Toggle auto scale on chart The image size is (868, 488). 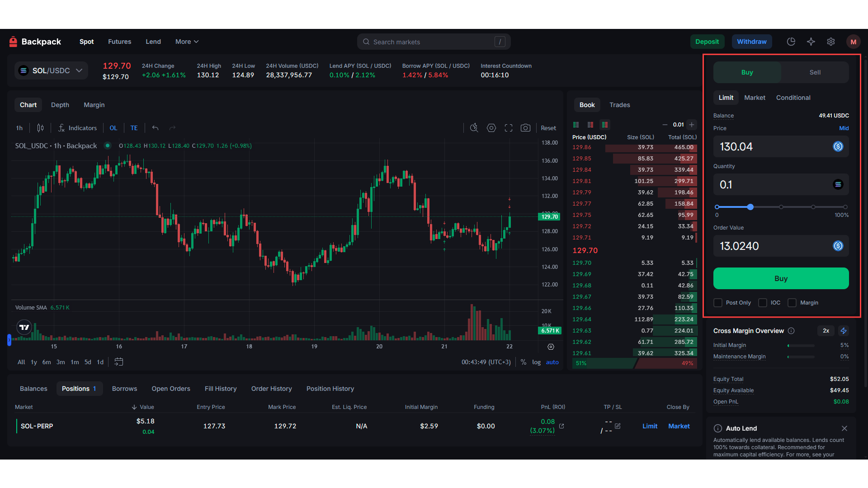point(552,362)
